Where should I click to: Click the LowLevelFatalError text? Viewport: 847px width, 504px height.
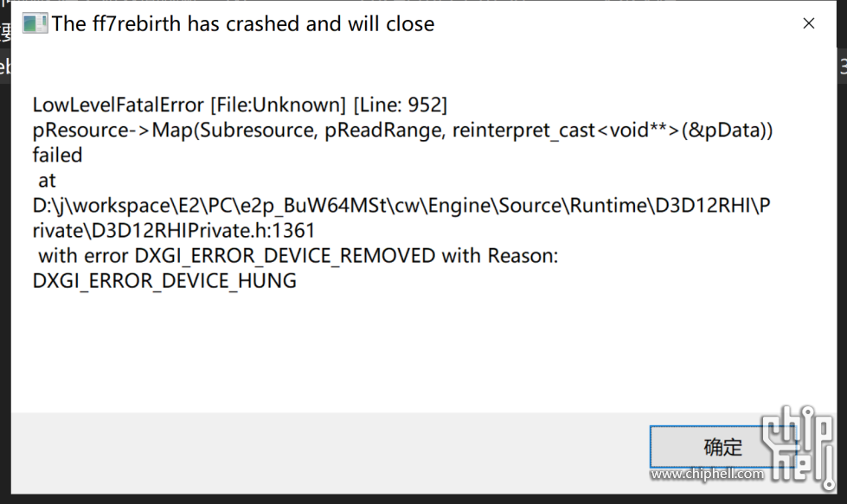pos(118,105)
